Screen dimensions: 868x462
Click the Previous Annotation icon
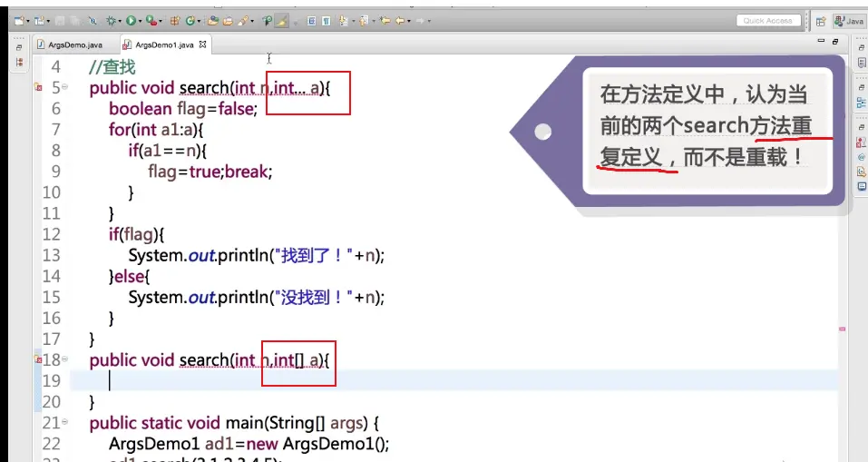pyautogui.click(x=364, y=21)
